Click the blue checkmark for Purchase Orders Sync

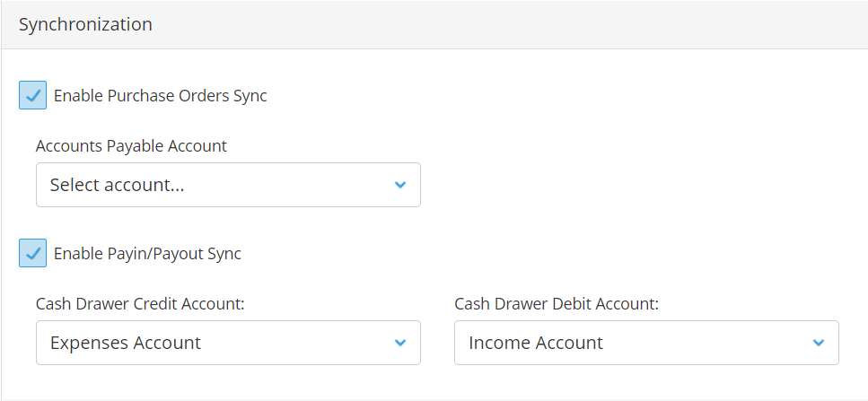[x=32, y=96]
